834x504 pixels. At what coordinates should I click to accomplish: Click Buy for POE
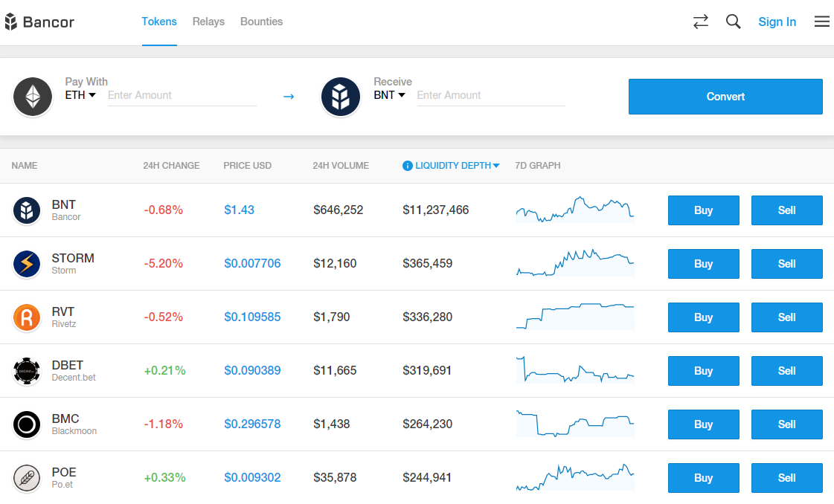pos(704,478)
